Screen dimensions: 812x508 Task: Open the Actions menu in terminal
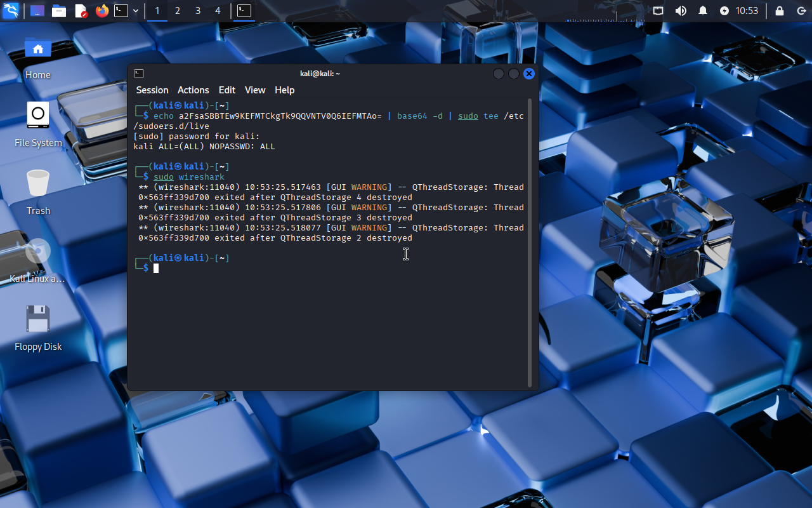coord(193,90)
